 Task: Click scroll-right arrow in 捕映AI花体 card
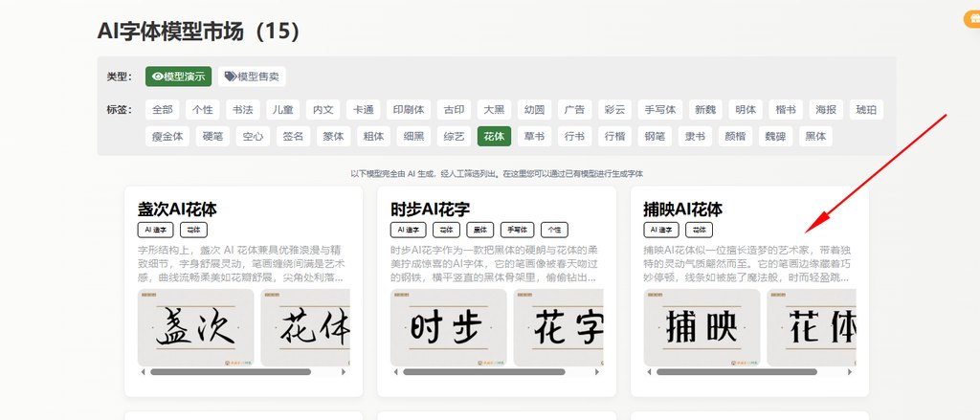[x=850, y=372]
